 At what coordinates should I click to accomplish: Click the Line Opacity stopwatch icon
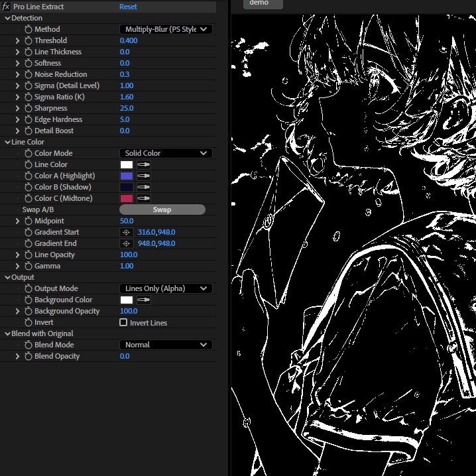(29, 255)
